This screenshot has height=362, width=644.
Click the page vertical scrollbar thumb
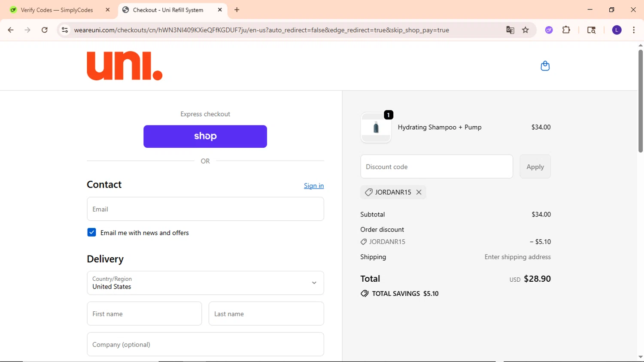point(641,101)
